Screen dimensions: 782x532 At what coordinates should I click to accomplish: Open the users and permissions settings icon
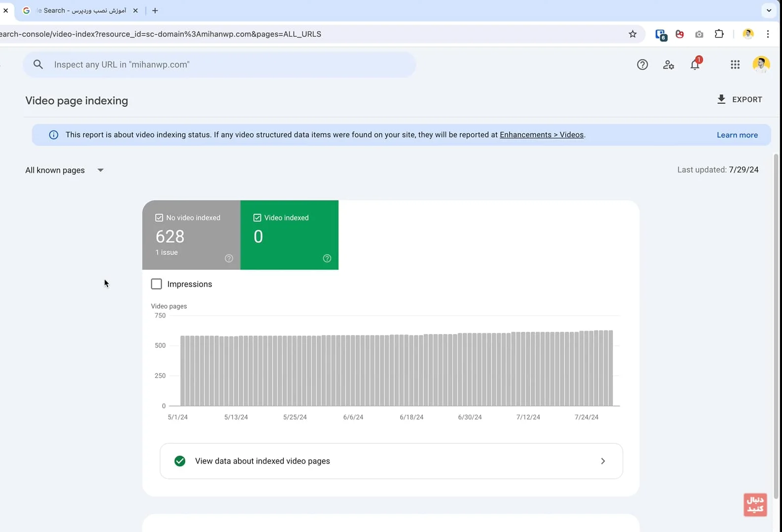(x=668, y=65)
